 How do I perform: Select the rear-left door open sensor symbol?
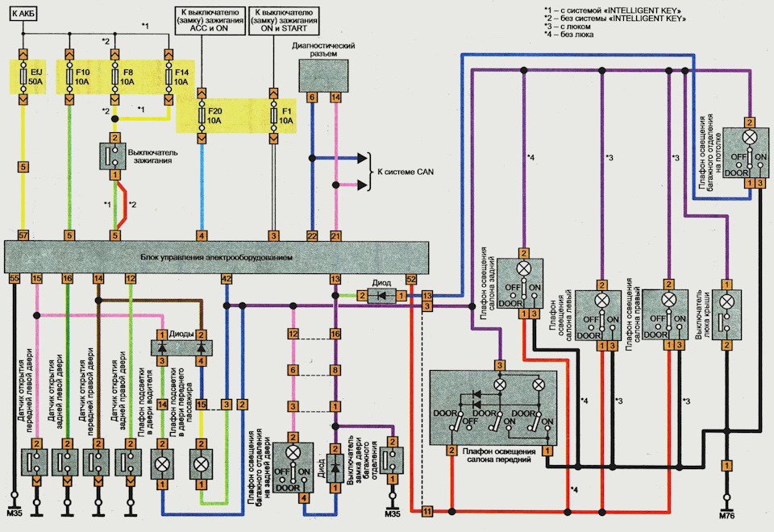point(66,462)
